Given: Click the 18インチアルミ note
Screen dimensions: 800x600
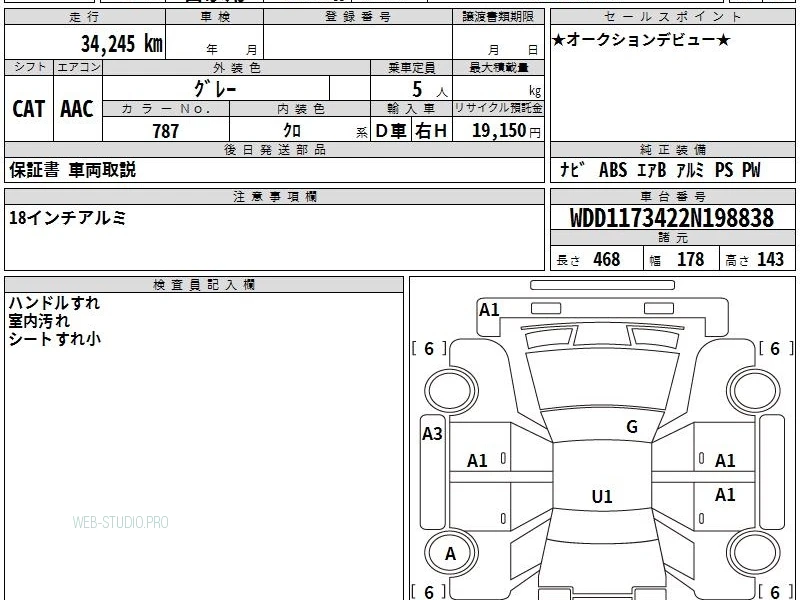Looking at the screenshot, I should [67, 218].
